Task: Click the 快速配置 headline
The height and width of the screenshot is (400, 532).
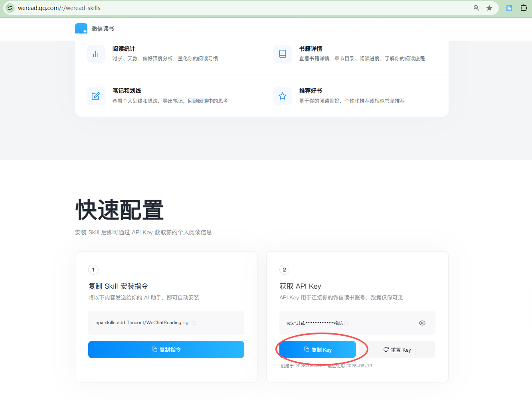Action: [x=119, y=210]
